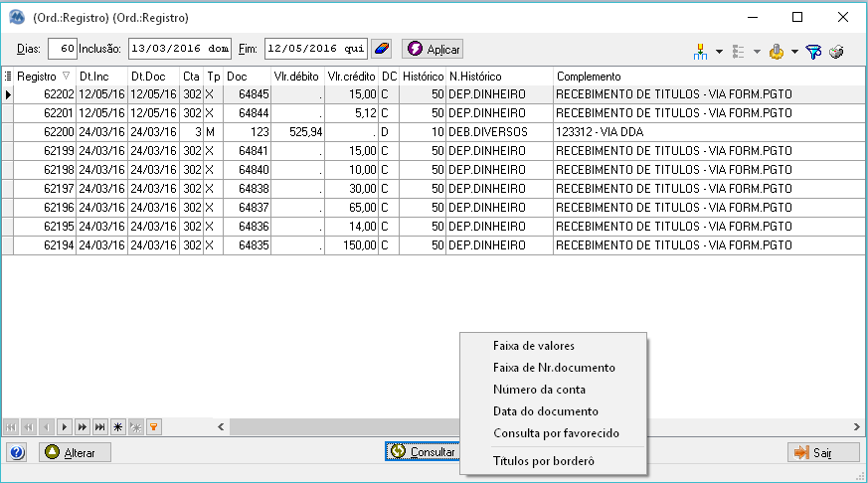The image size is (868, 483).
Task: Click the horizontal scrollbar right arrow
Action: [856, 427]
